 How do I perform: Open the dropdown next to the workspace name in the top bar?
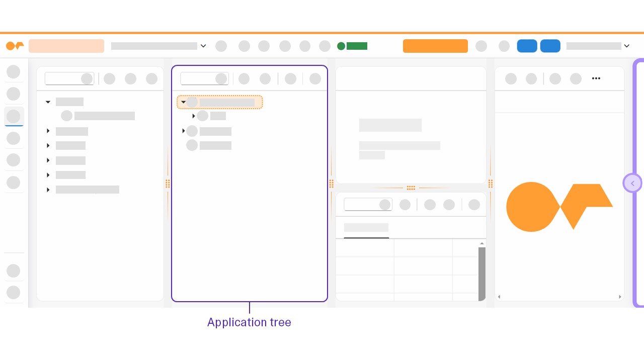(x=203, y=46)
